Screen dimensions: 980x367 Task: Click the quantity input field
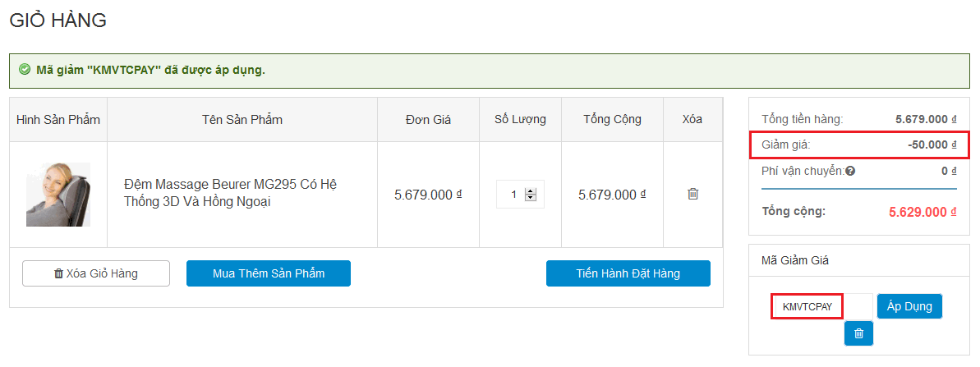[x=512, y=195]
